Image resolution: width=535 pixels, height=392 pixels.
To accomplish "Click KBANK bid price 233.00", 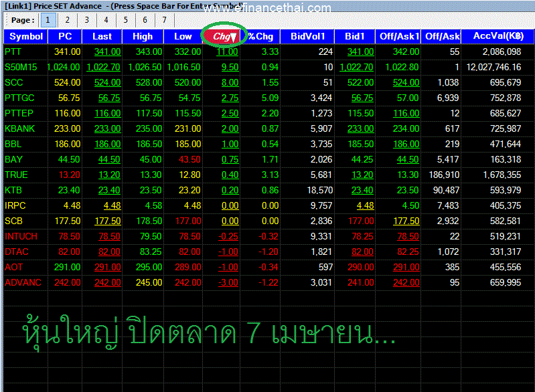I will pyautogui.click(x=361, y=128).
